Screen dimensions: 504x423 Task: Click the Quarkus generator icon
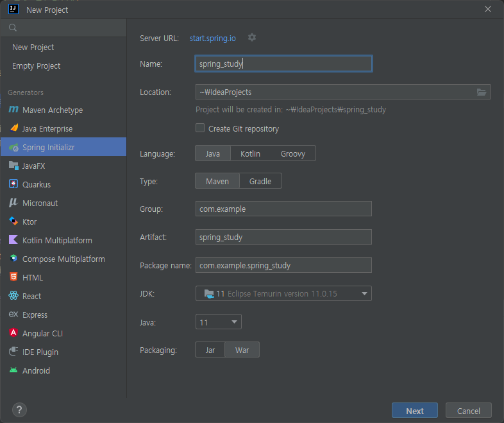coord(13,184)
